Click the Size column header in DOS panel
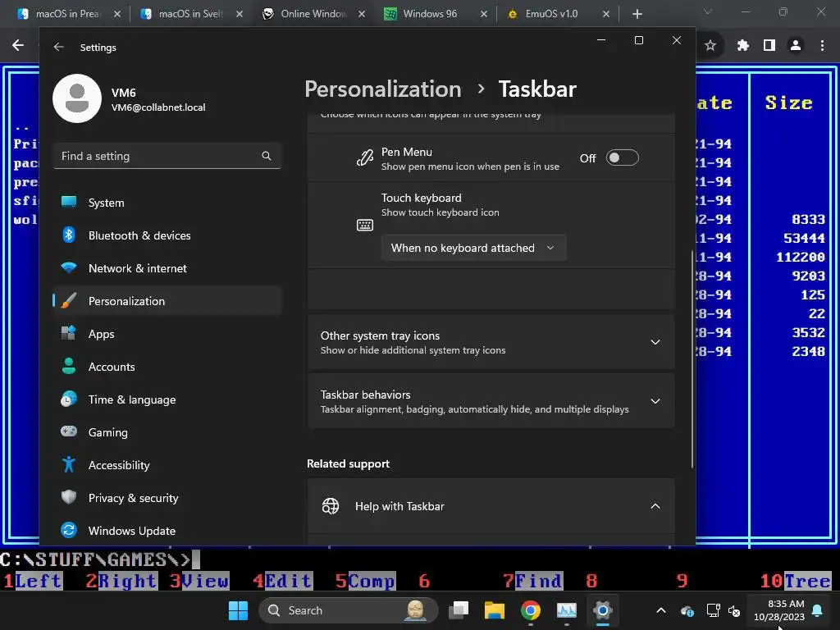The width and height of the screenshot is (840, 630). [788, 103]
